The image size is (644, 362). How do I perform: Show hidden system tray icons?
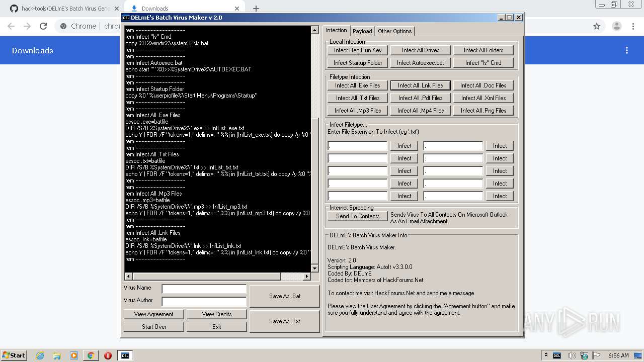pos(546,355)
